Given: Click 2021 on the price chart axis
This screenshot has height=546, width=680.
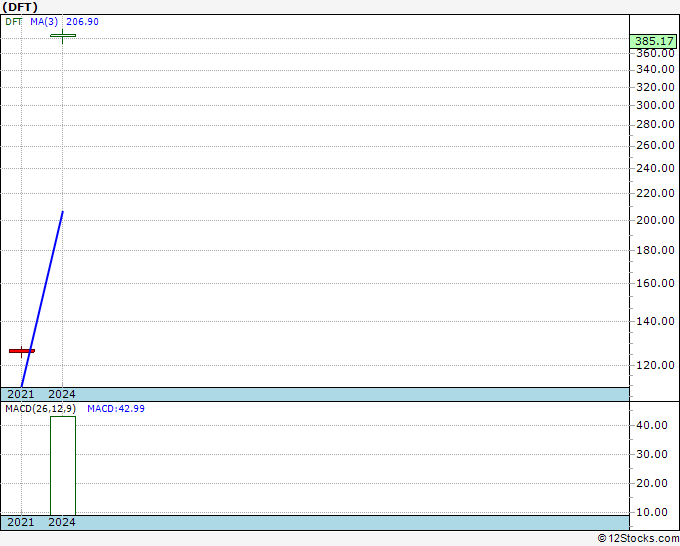Looking at the screenshot, I should tap(21, 394).
